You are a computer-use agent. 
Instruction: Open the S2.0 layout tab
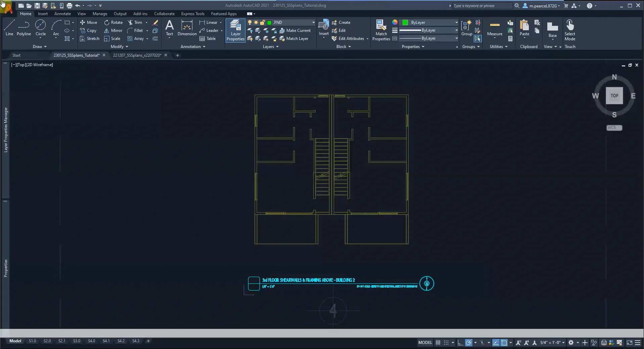[x=47, y=341]
